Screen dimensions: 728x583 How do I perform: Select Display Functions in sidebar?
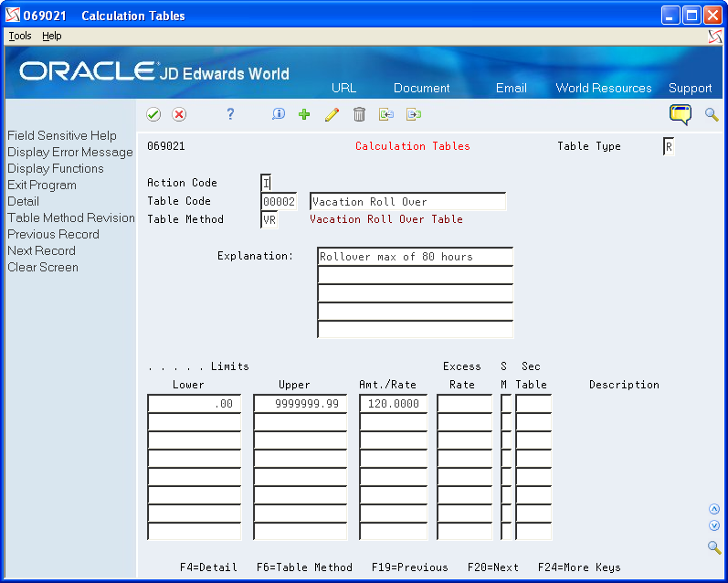coord(55,169)
